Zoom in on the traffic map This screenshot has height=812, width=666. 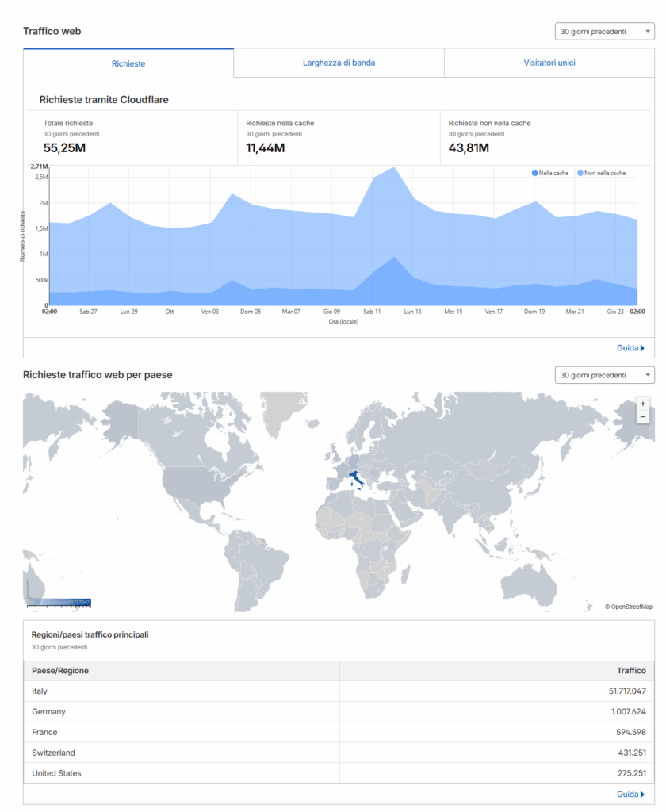(x=642, y=404)
